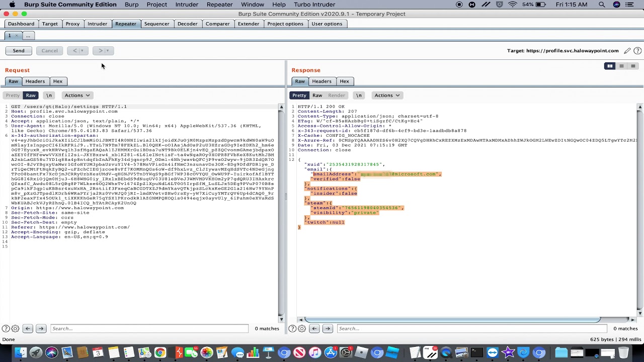
Task: Show response Hex tab
Action: (344, 81)
